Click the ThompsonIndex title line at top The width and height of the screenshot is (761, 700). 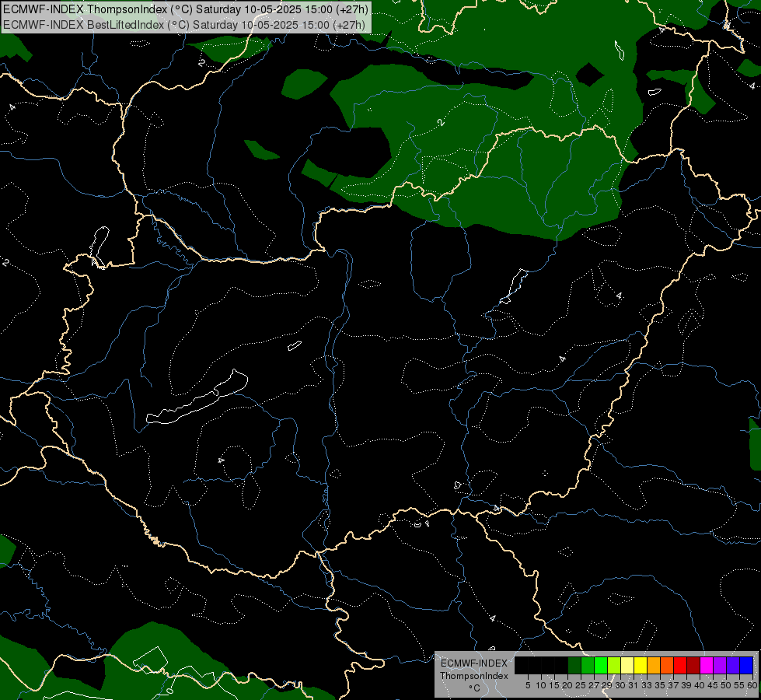point(186,9)
